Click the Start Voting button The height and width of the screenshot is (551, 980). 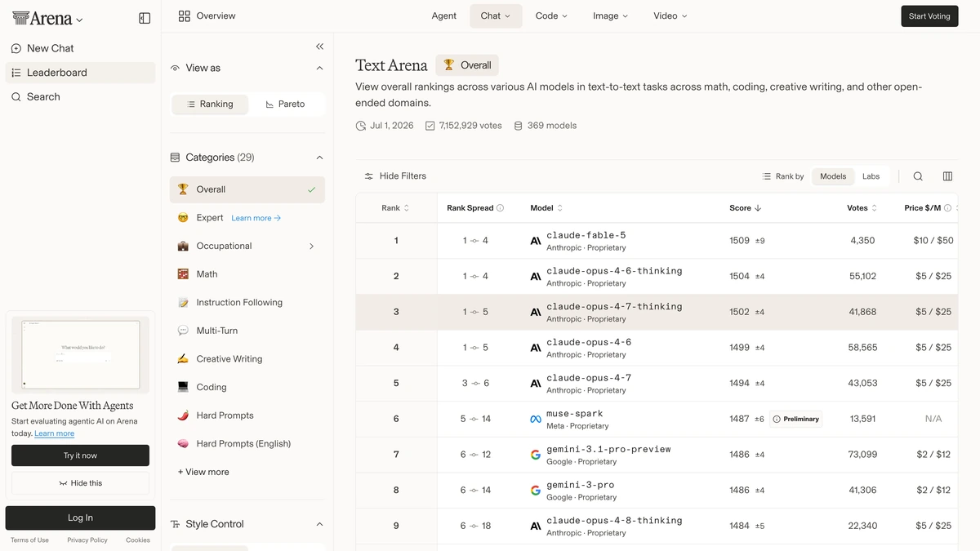pos(929,16)
